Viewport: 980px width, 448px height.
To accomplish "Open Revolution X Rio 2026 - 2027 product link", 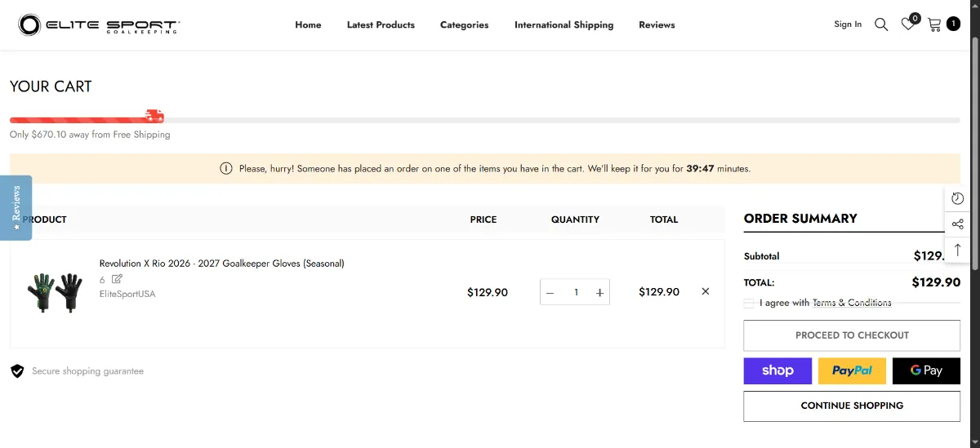I will point(222,264).
